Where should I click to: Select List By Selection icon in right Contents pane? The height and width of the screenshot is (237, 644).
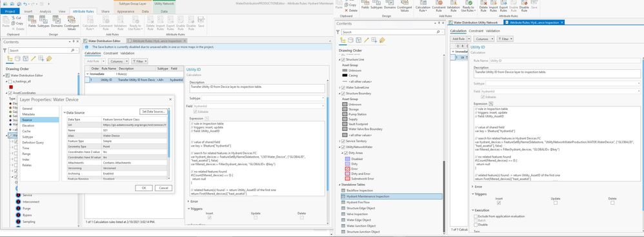pos(359,40)
